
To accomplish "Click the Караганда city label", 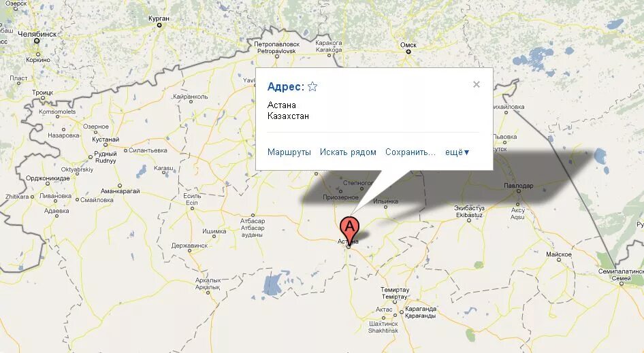I will click(x=421, y=309).
